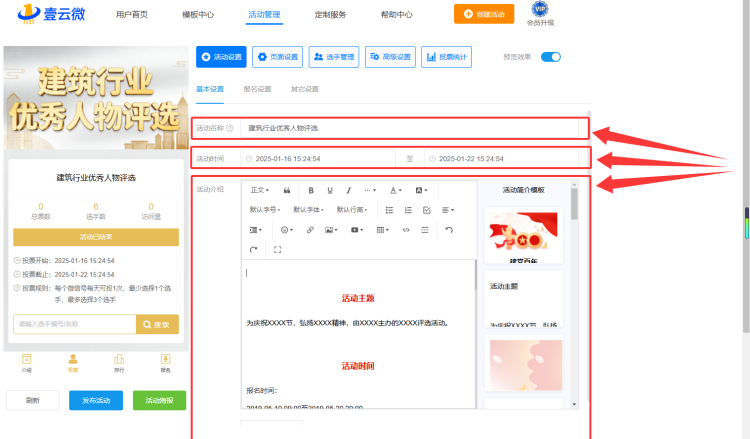Image resolution: width=750 pixels, height=439 pixels.
Task: Toggle the 预览效果 preview switch
Action: 551,57
